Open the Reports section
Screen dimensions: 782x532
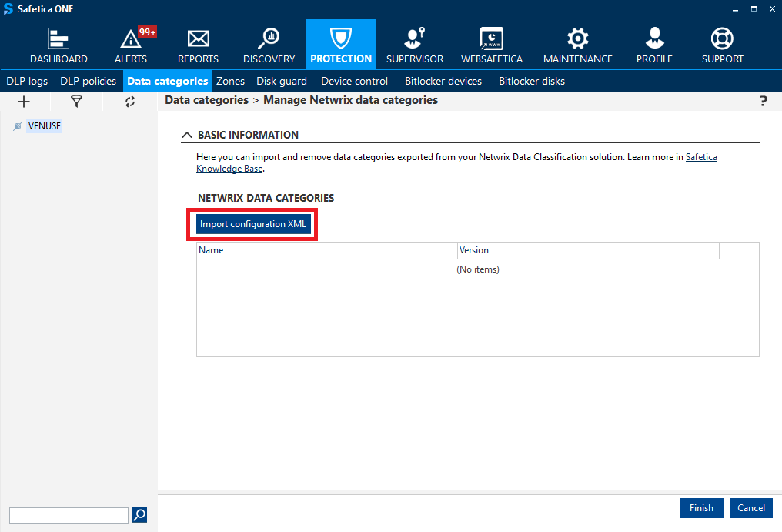point(198,45)
